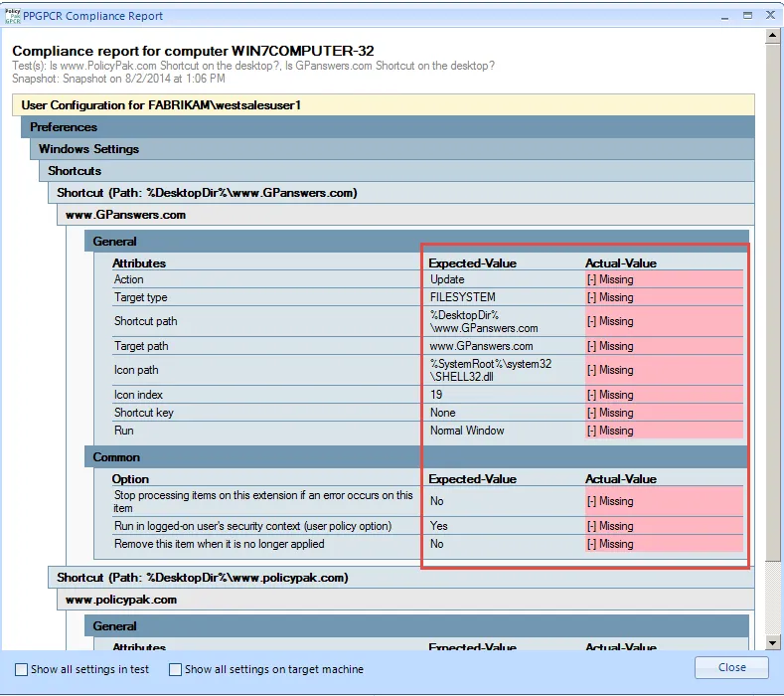Screen dimensions: 784x696
Task: Enable Show all settings on target machine
Action: pos(175,669)
